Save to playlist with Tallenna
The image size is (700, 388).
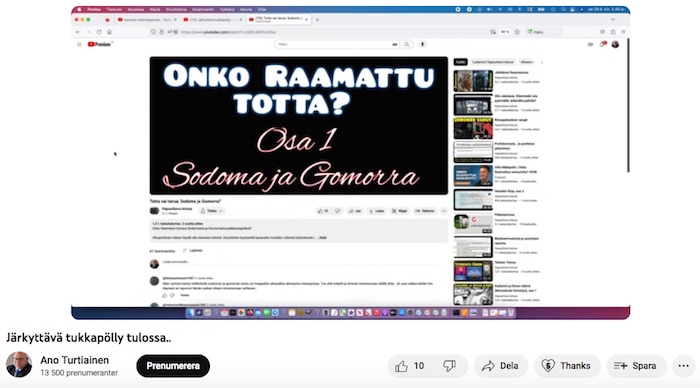[x=425, y=211]
